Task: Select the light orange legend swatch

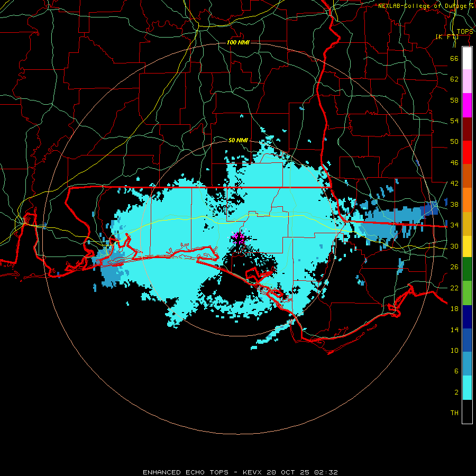Action: (467, 200)
